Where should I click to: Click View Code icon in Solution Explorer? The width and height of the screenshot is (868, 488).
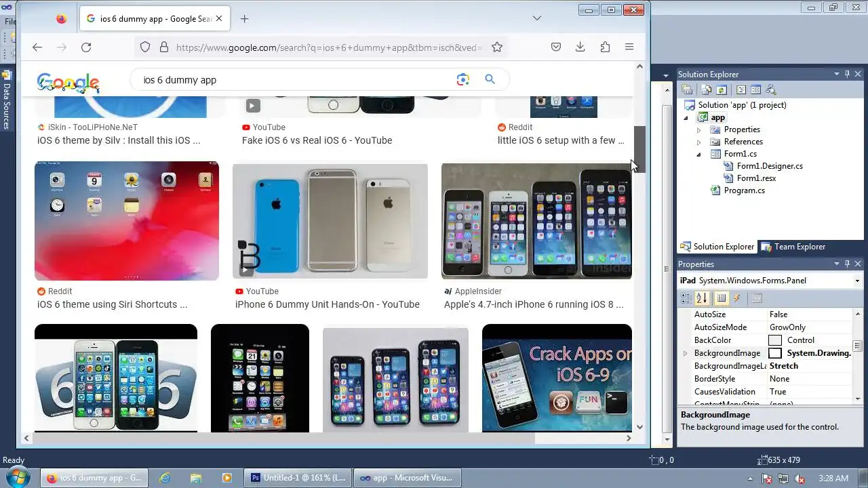coord(741,89)
